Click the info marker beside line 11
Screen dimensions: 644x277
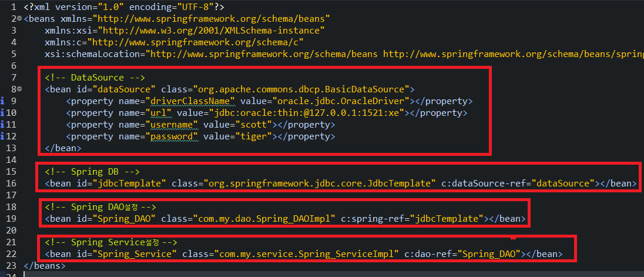(2, 125)
